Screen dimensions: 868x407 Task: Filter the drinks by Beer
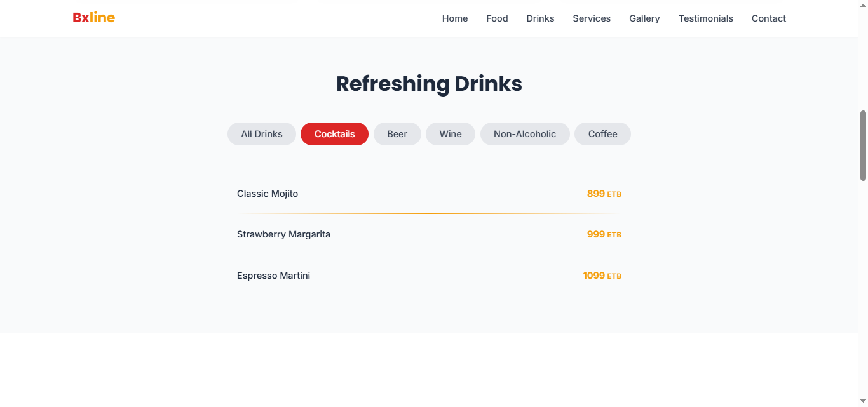397,134
